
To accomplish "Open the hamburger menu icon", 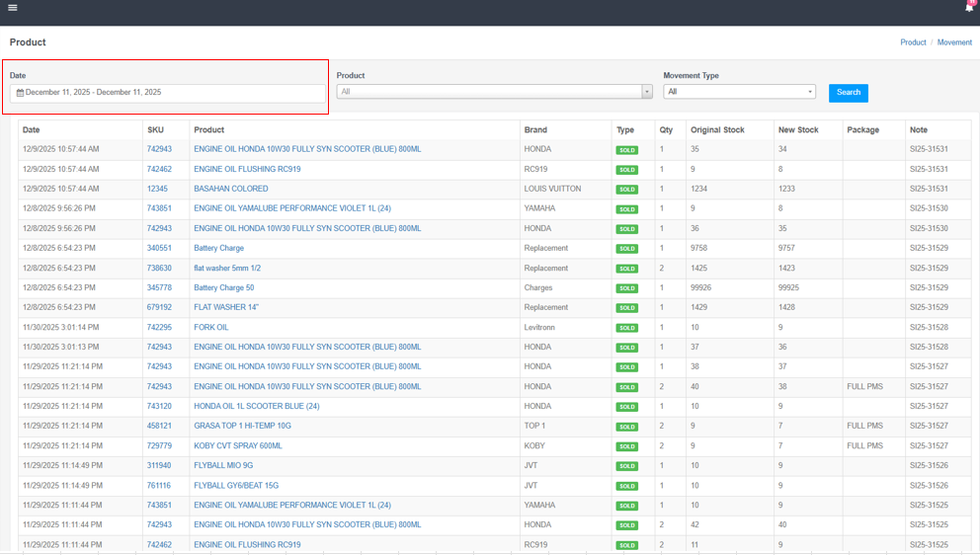I will (13, 8).
